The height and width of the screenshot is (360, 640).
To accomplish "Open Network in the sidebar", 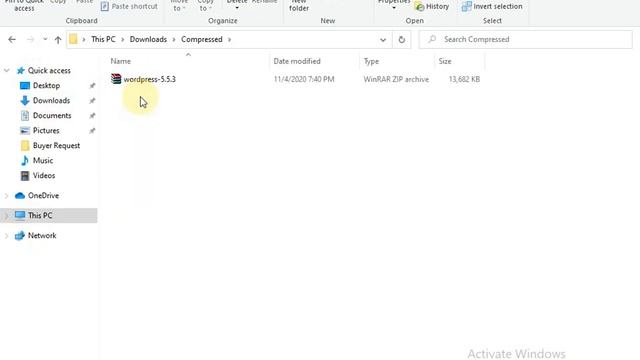I will [42, 236].
